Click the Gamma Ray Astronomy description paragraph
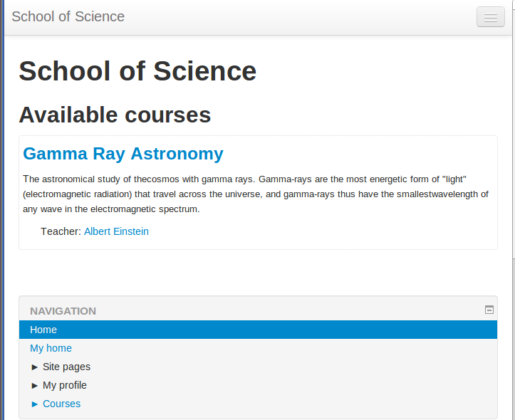 (255, 194)
